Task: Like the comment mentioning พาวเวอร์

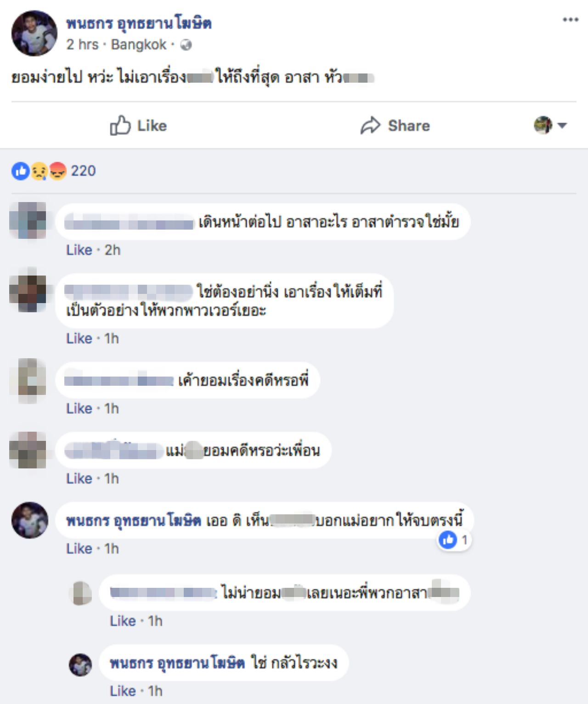Action: pyautogui.click(x=79, y=338)
